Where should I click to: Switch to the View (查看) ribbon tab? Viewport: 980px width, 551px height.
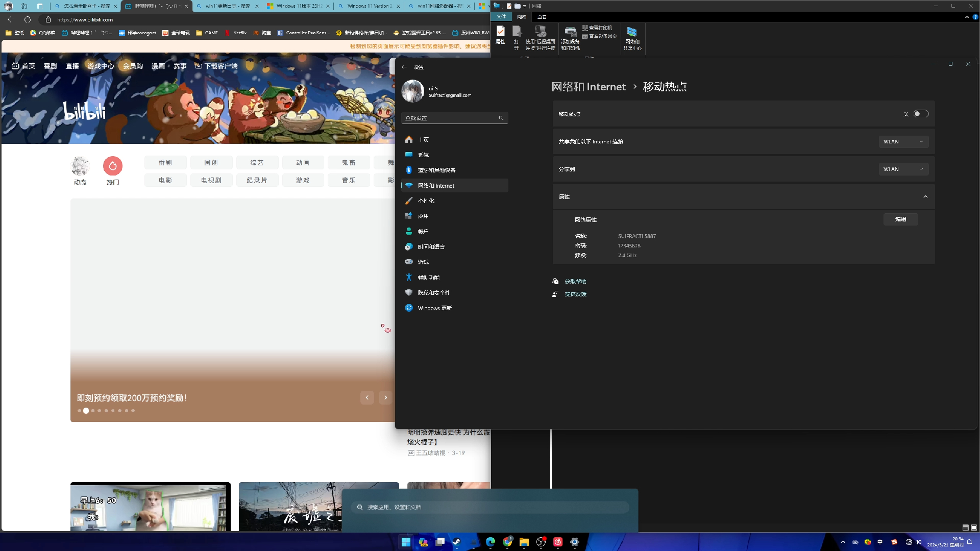(x=542, y=17)
